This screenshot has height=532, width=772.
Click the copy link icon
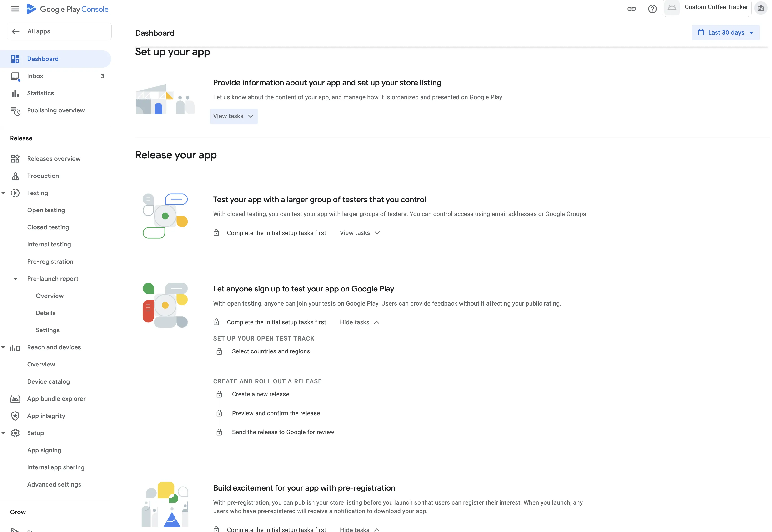(632, 9)
